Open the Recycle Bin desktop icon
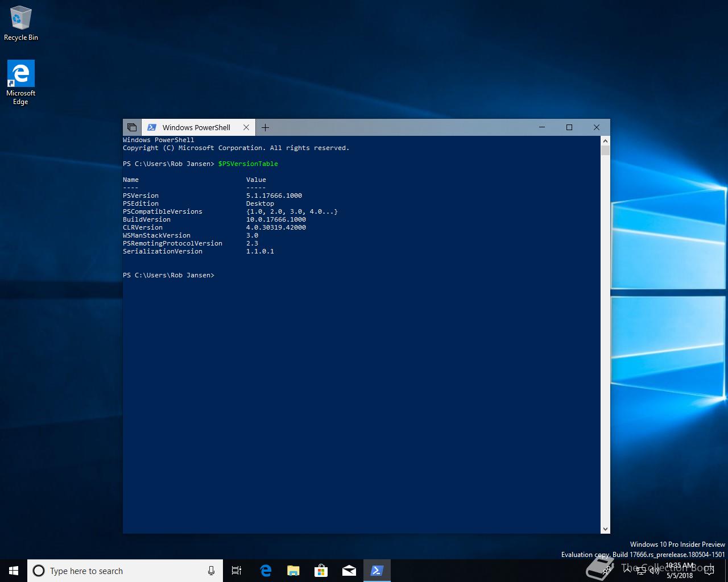 point(21,23)
